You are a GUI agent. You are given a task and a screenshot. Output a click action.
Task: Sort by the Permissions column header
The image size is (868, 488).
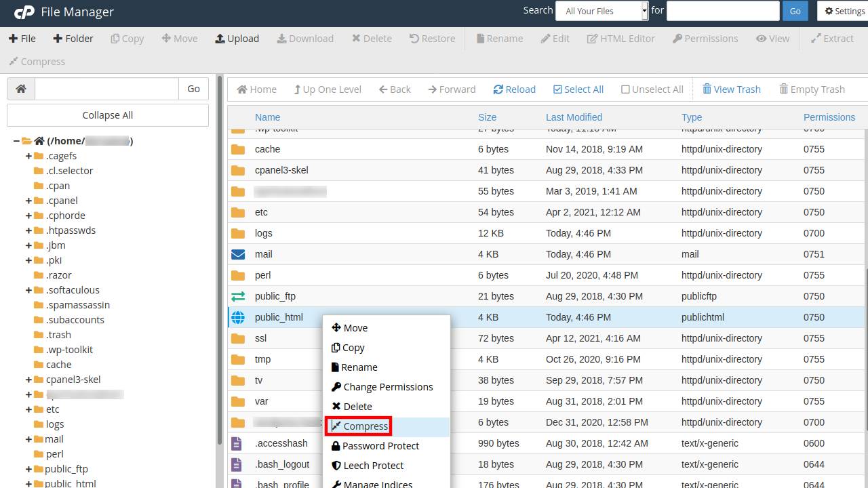pyautogui.click(x=829, y=117)
